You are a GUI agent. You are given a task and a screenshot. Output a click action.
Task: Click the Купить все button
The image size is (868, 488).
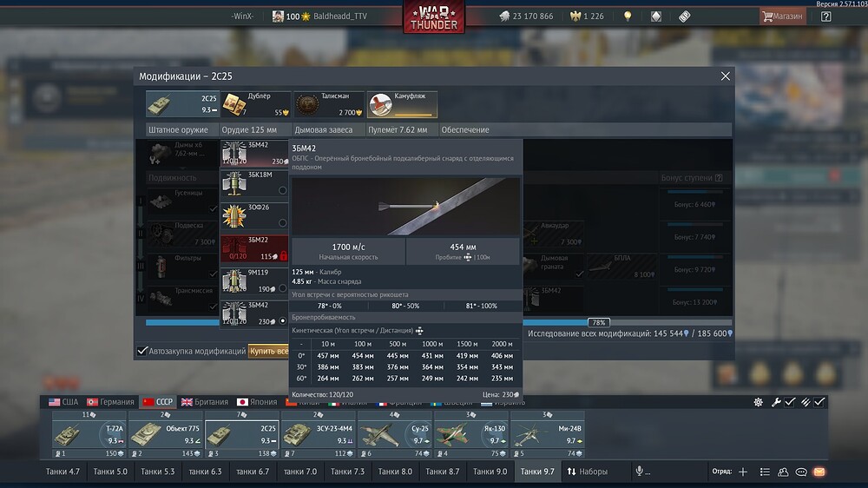click(268, 351)
